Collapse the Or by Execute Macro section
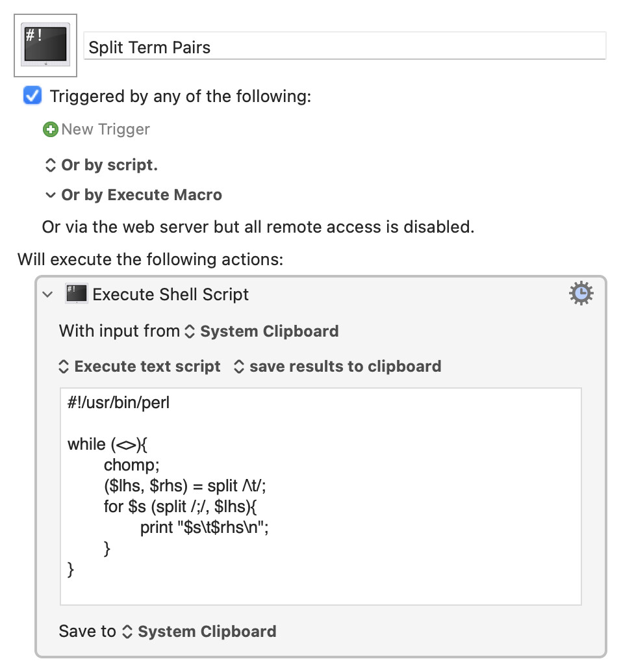 [50, 195]
